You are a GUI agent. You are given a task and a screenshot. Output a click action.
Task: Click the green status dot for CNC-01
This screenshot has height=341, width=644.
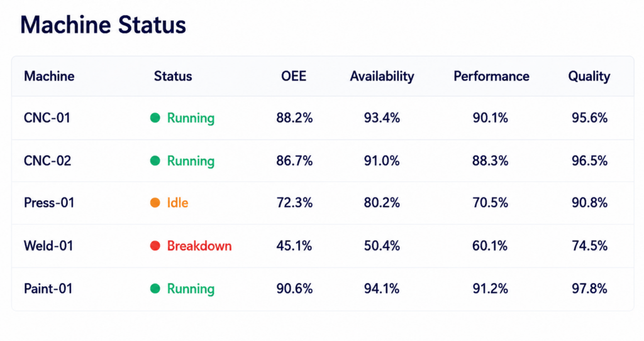[x=155, y=118]
